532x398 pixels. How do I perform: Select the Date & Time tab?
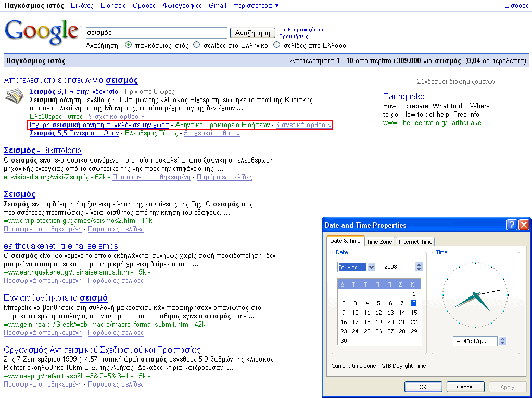(x=345, y=241)
